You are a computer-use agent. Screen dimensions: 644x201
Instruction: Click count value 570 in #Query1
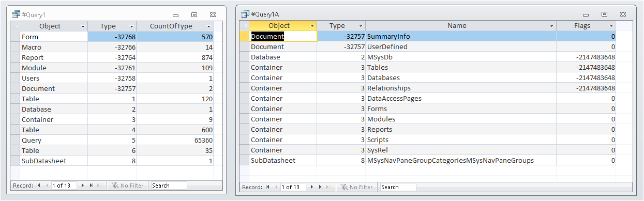(x=175, y=37)
